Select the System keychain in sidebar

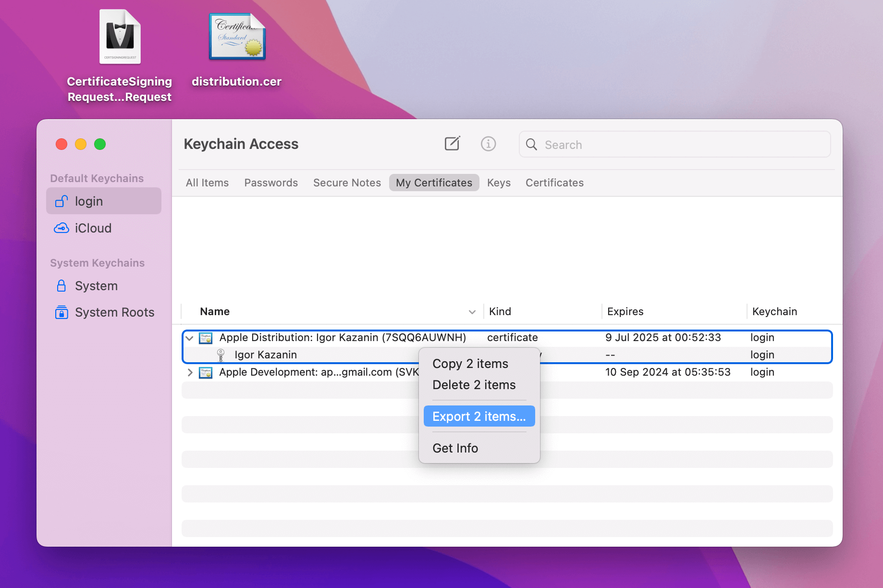(104, 286)
